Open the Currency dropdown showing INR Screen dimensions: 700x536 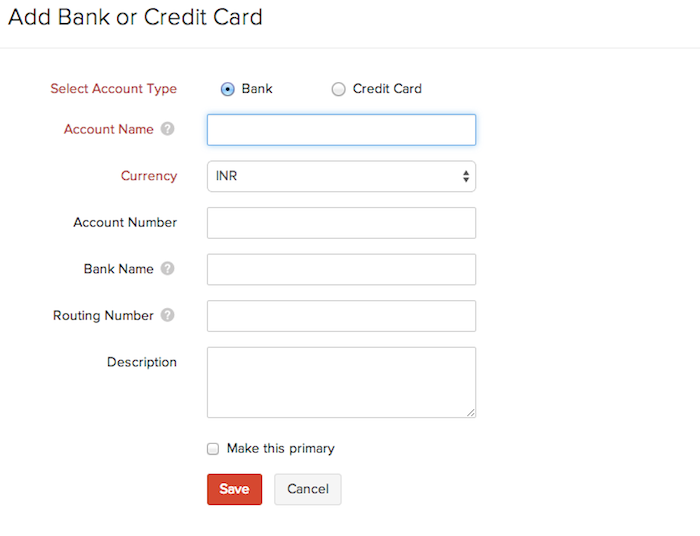pos(341,176)
